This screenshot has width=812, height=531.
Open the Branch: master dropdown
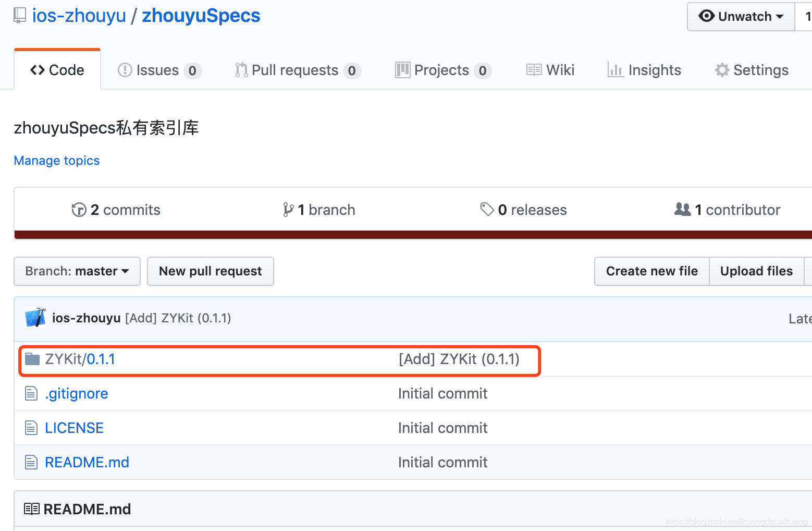coord(77,271)
